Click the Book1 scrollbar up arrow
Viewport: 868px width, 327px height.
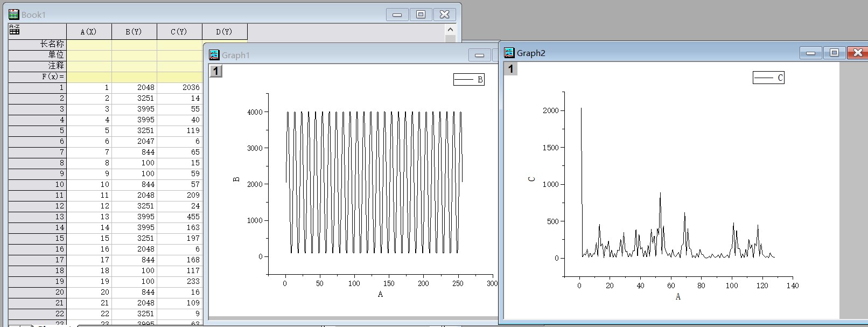(x=450, y=30)
